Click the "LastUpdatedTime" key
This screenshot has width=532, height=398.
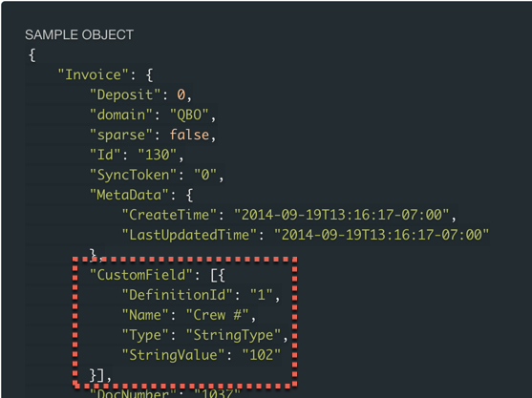click(x=189, y=235)
